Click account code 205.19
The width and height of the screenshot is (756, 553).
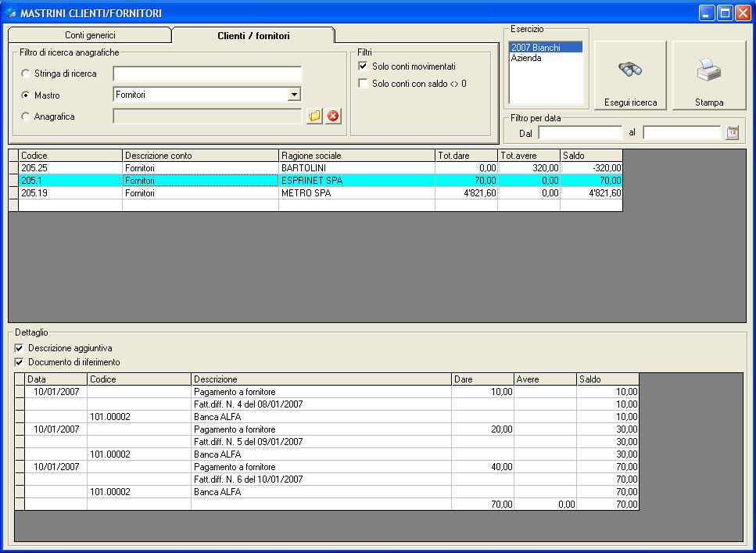tap(70, 193)
